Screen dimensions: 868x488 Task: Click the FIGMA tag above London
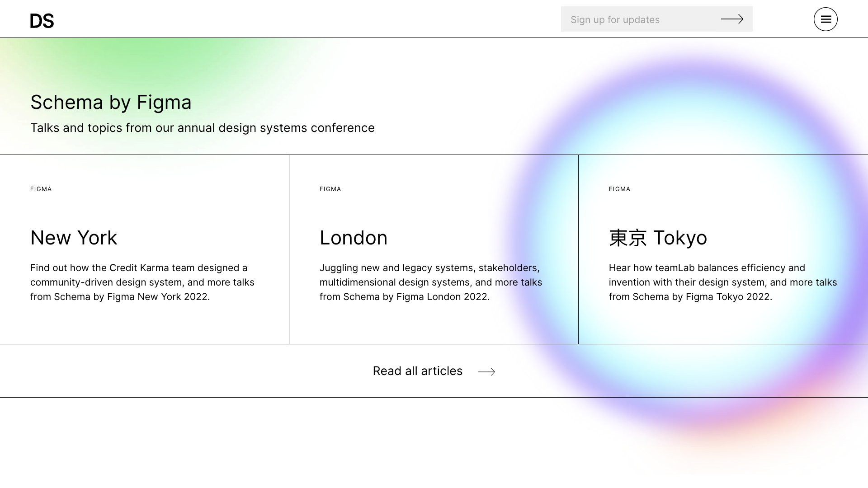[330, 189]
